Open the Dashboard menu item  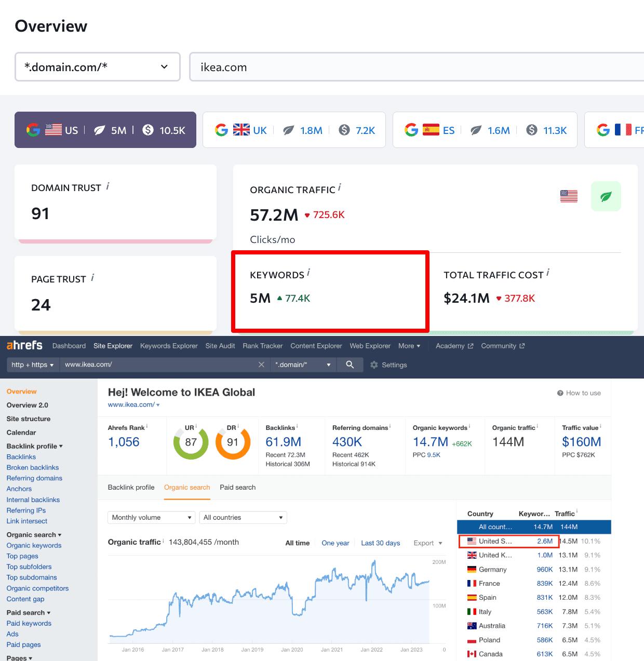point(69,346)
